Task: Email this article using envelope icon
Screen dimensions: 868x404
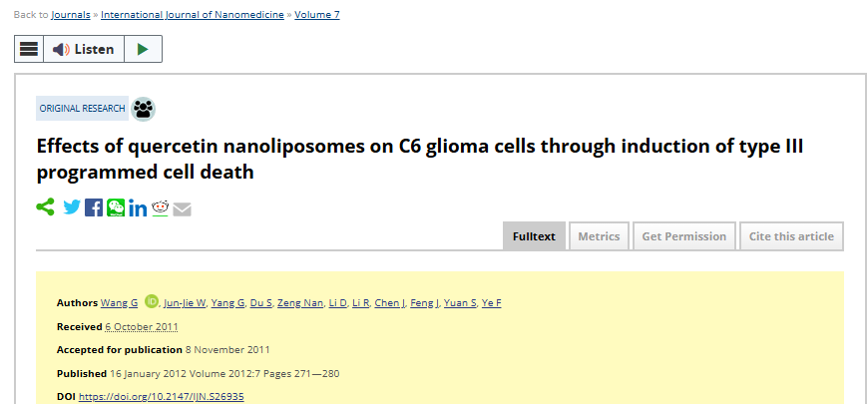Action: [183, 209]
